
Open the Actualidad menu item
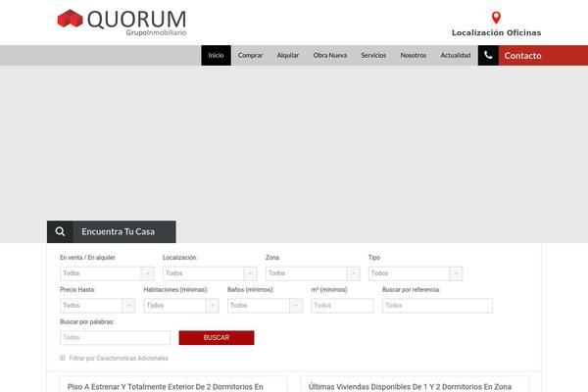point(456,56)
